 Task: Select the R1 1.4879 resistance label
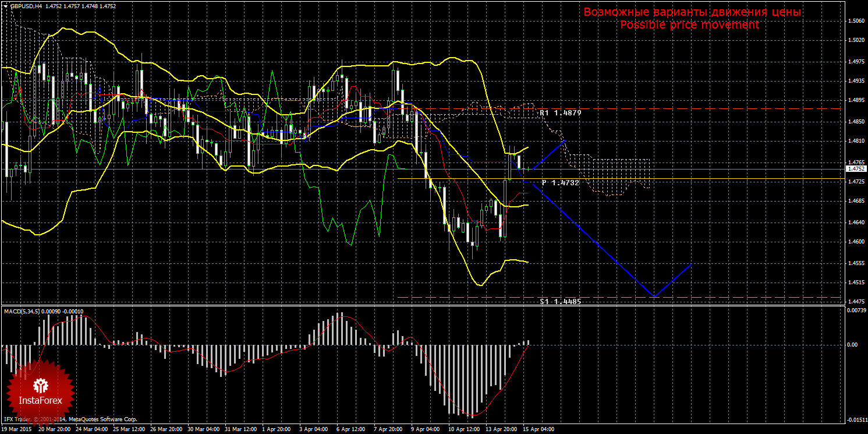[x=560, y=112]
